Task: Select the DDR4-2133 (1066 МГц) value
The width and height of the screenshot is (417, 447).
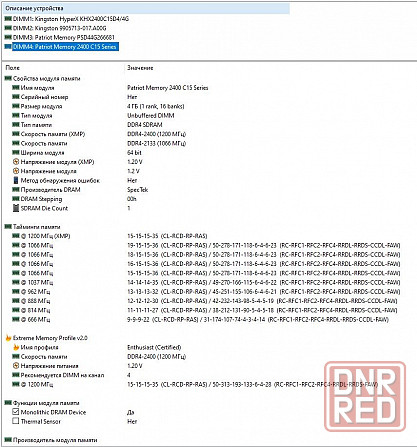Action: click(x=156, y=143)
